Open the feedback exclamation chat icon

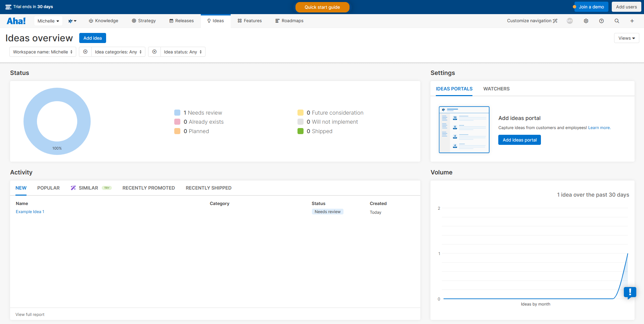630,292
